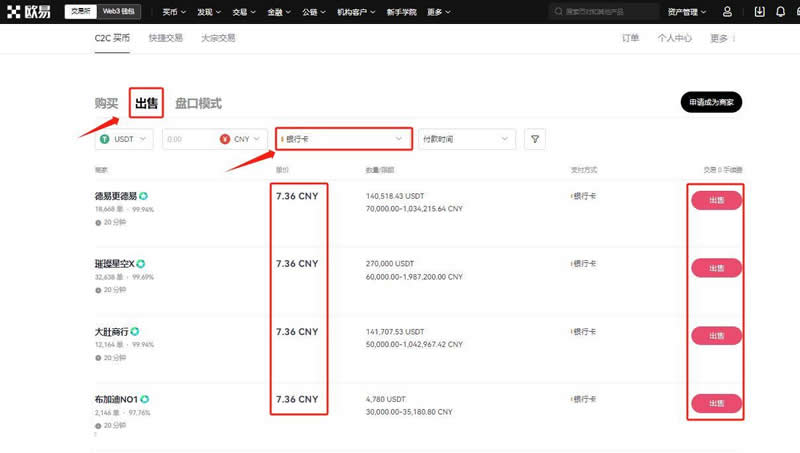Open the user profile icon

727,12
